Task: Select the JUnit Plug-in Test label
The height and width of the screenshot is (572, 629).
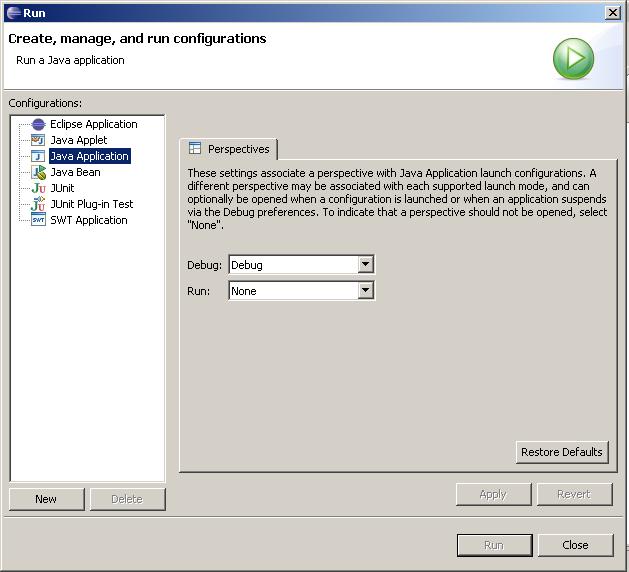Action: point(92,204)
